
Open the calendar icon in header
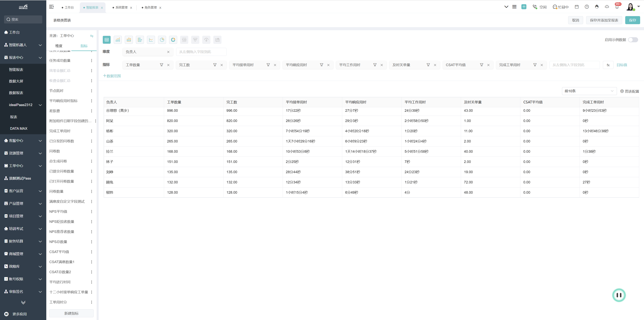click(577, 7)
